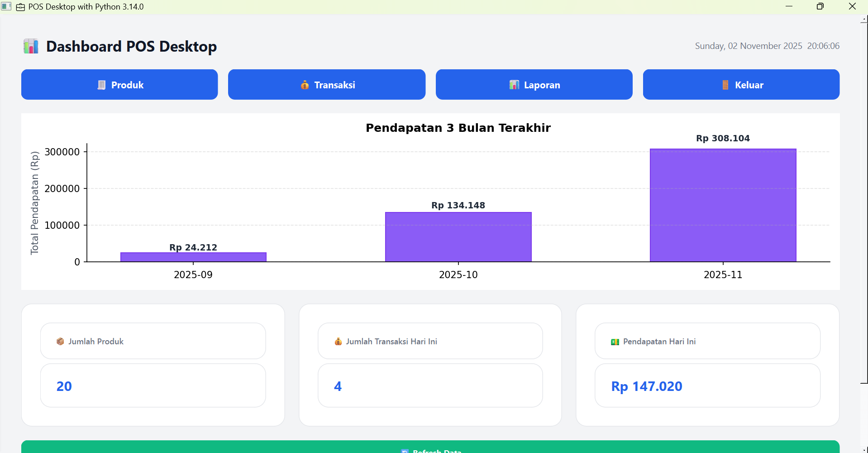
Task: Click the box icon next to Jumlah Produk
Action: [x=60, y=341]
